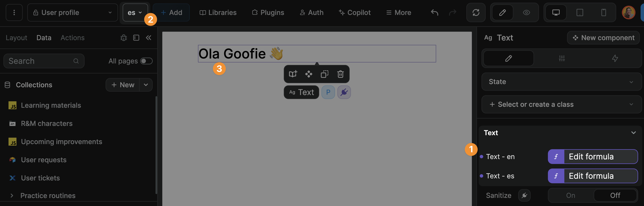The image size is (644, 206).
Task: Switch to the mobile breakpoint icon
Action: click(x=604, y=12)
